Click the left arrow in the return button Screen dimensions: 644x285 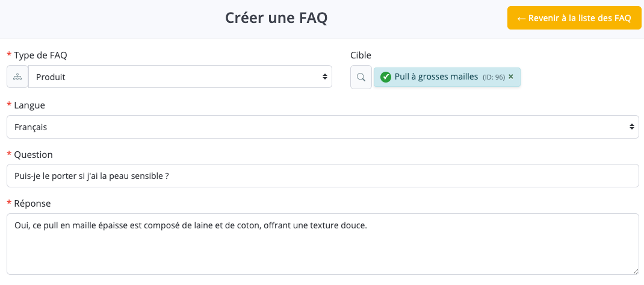point(521,18)
